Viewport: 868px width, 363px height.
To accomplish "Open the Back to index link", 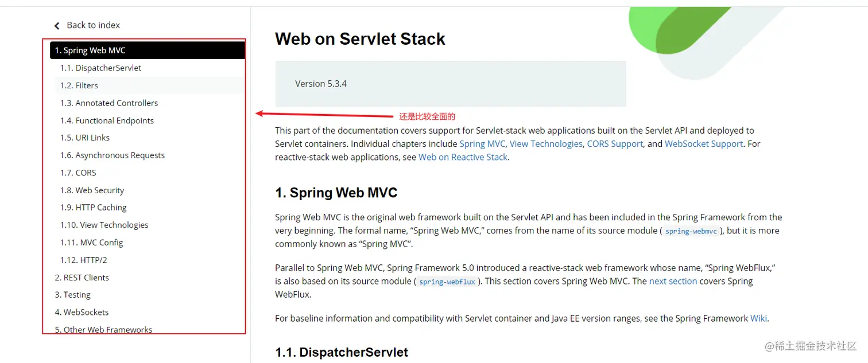I will coord(93,25).
